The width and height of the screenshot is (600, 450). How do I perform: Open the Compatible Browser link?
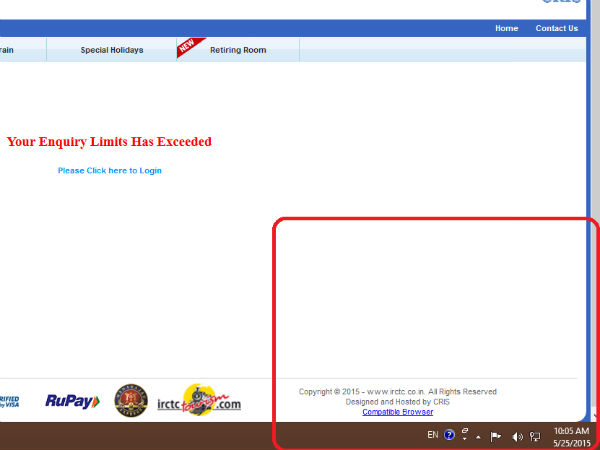(x=397, y=412)
